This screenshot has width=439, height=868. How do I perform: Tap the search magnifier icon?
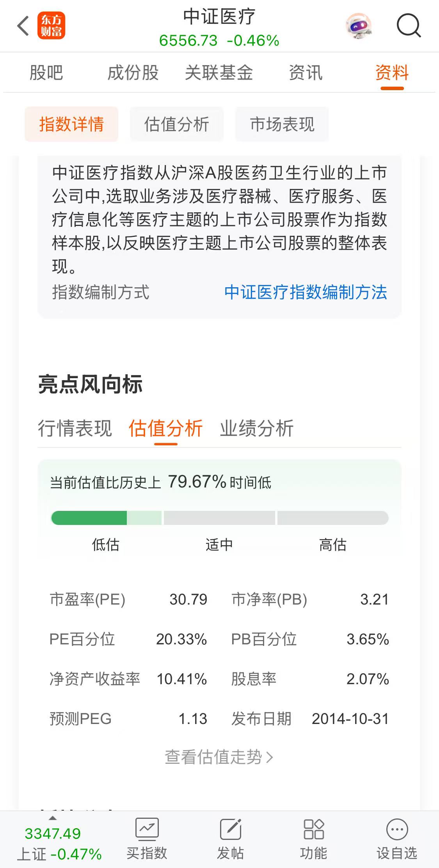pyautogui.click(x=409, y=26)
